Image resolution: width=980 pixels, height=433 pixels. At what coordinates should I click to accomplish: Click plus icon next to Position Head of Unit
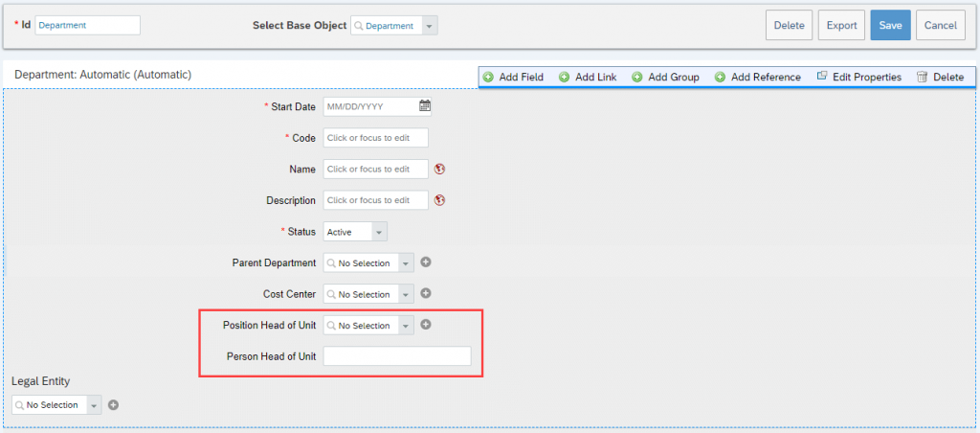tap(426, 325)
